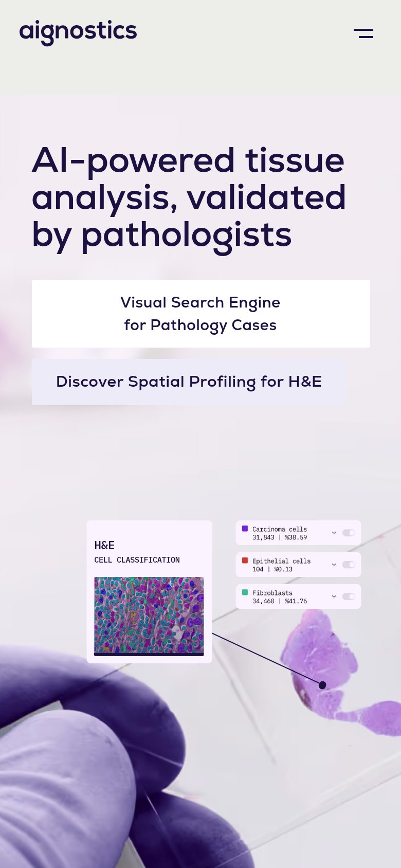401x868 pixels.
Task: Click the H&E cell classification thumbnail image
Action: point(149,616)
